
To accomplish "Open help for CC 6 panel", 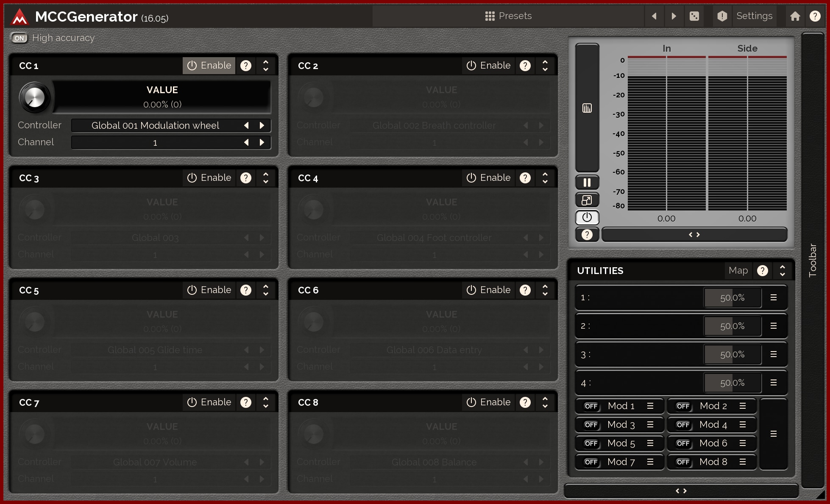I will tap(525, 290).
